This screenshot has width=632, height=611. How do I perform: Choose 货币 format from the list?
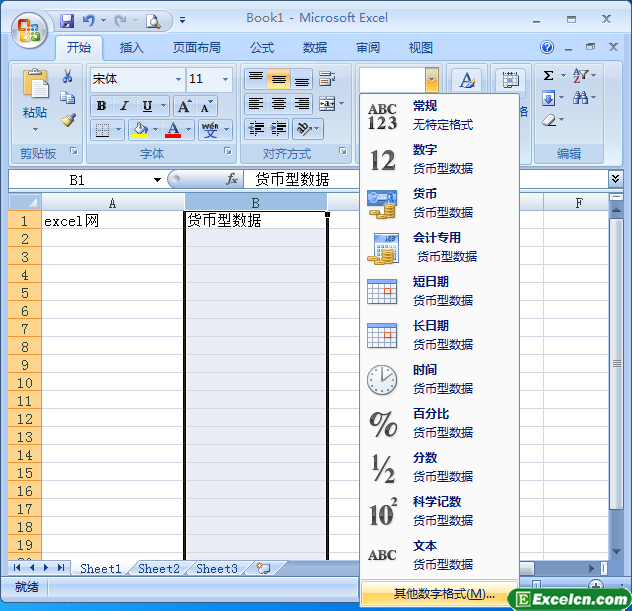click(x=439, y=204)
